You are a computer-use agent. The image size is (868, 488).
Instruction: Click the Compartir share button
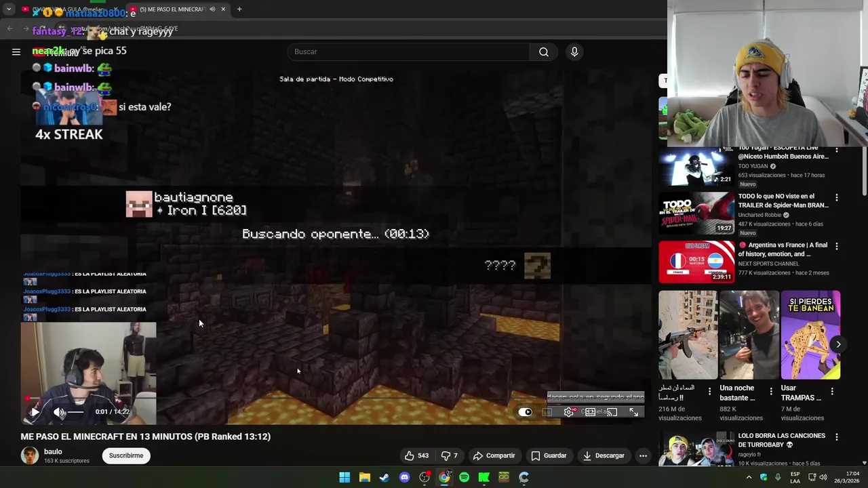click(x=494, y=455)
